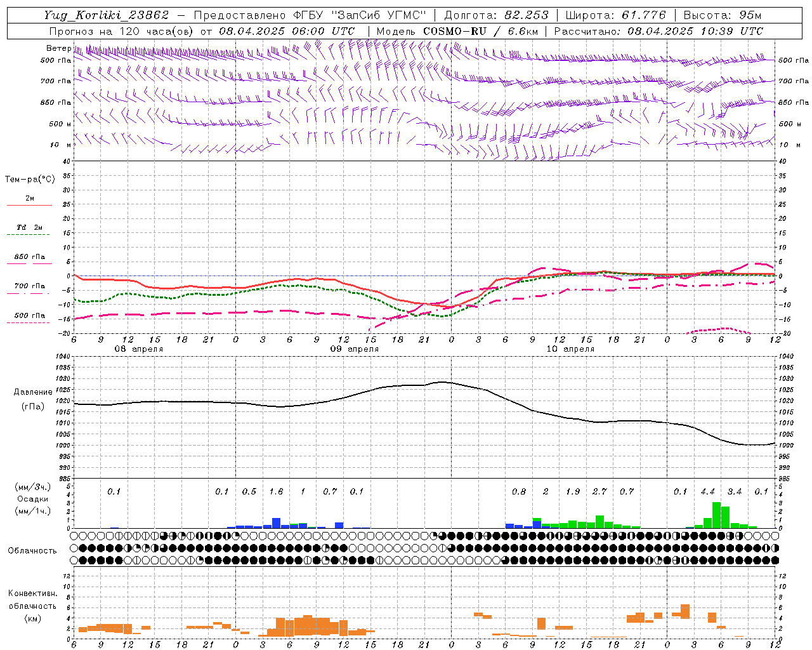Click the 10 апреля date label
This screenshot has width=812, height=650.
570,349
